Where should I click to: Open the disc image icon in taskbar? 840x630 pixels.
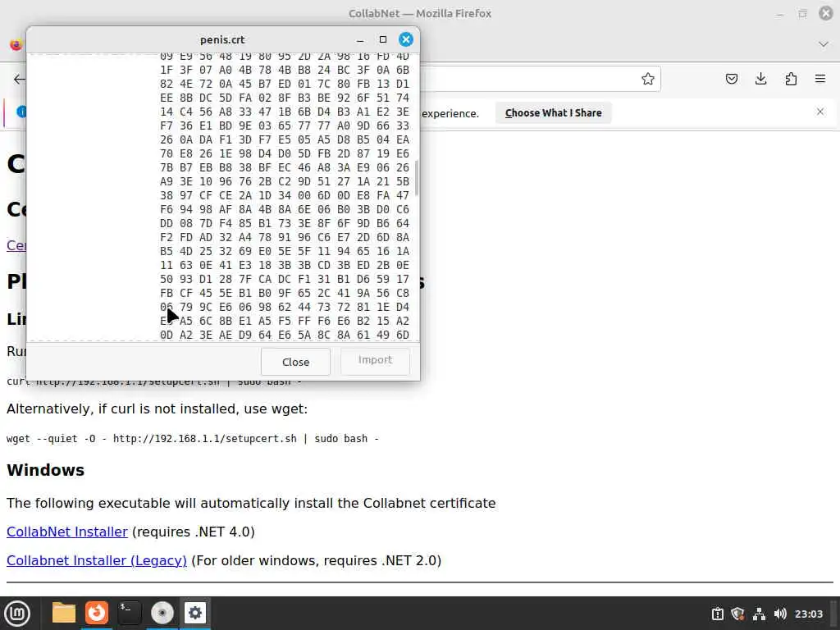pyautogui.click(x=162, y=613)
